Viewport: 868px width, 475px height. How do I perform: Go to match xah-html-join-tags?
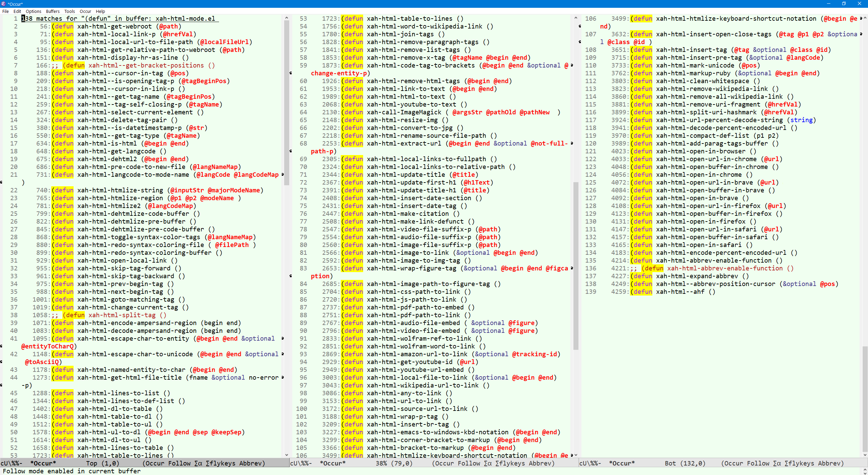[x=400, y=34]
